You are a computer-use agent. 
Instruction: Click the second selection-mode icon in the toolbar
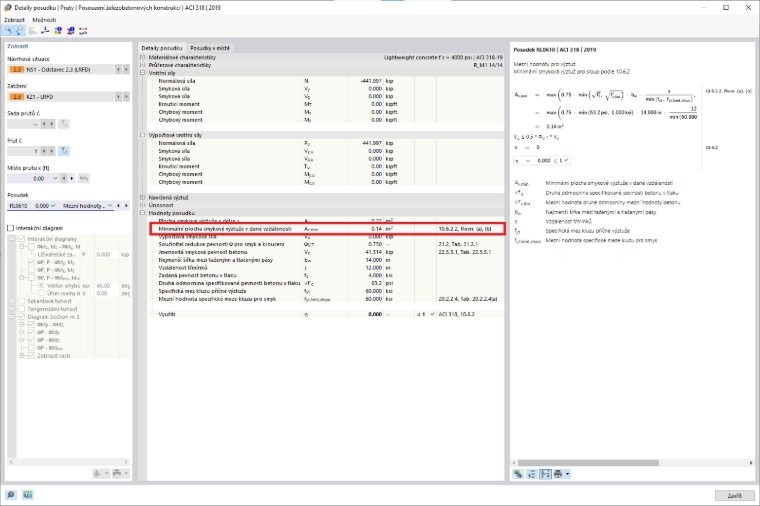click(19, 31)
